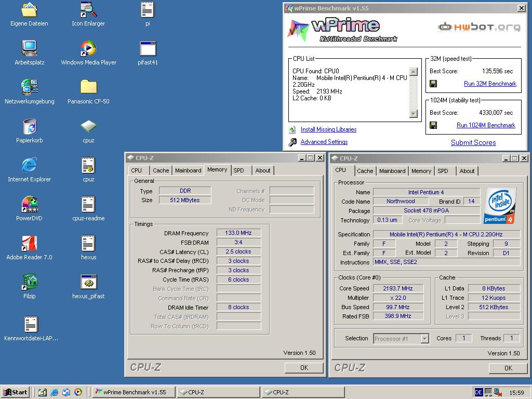Click CPU List scrollbar down arrow
532x399 pixels.
413,114
